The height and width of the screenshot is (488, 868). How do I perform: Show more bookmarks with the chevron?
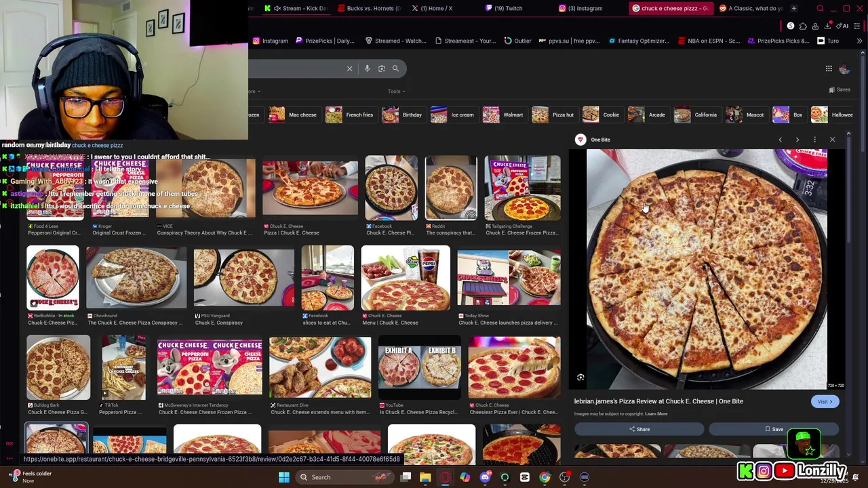coord(859,41)
